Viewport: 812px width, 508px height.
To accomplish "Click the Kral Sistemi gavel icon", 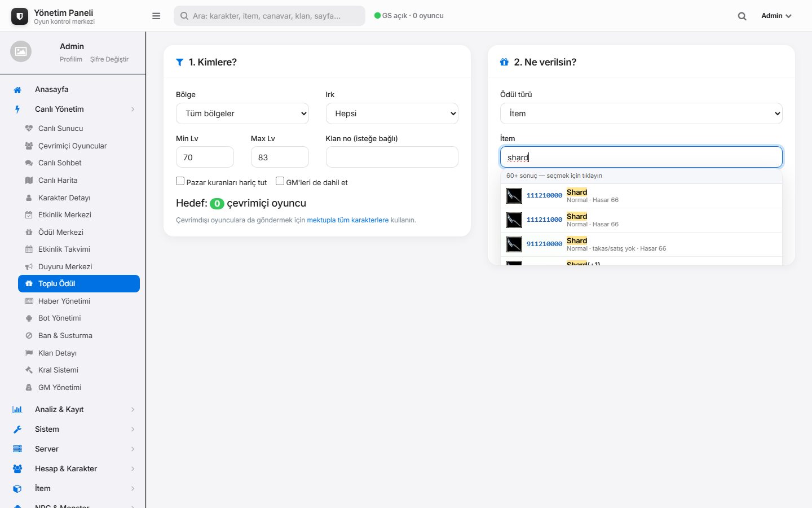I will pos(29,370).
